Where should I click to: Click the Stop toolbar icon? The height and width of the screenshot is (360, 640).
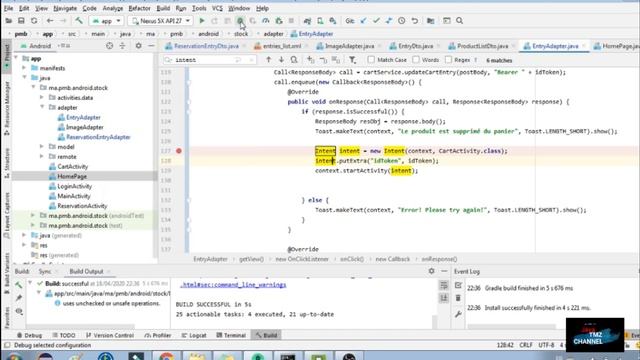[291, 21]
